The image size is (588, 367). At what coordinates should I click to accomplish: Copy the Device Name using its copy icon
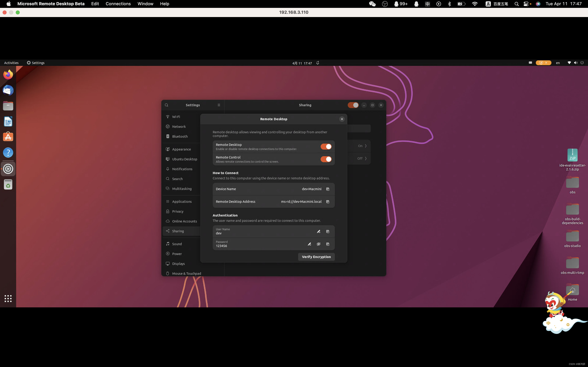[327, 189]
